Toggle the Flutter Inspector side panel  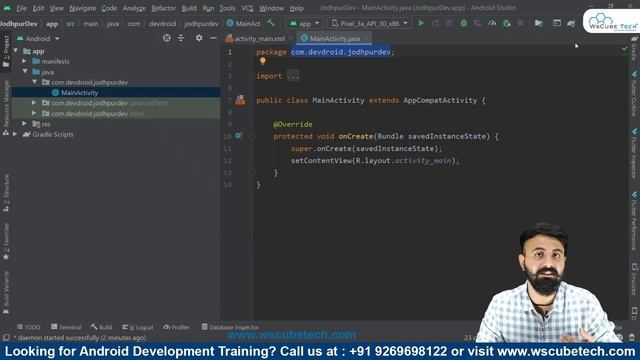click(x=634, y=154)
